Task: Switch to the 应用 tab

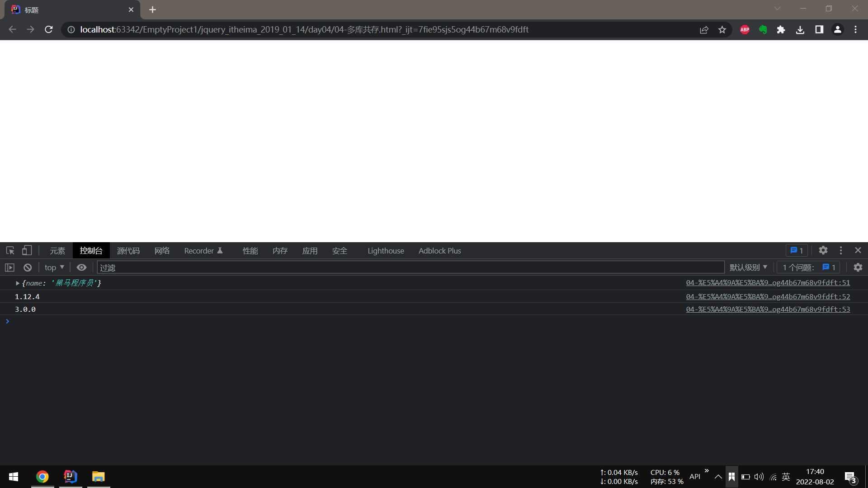Action: (310, 251)
